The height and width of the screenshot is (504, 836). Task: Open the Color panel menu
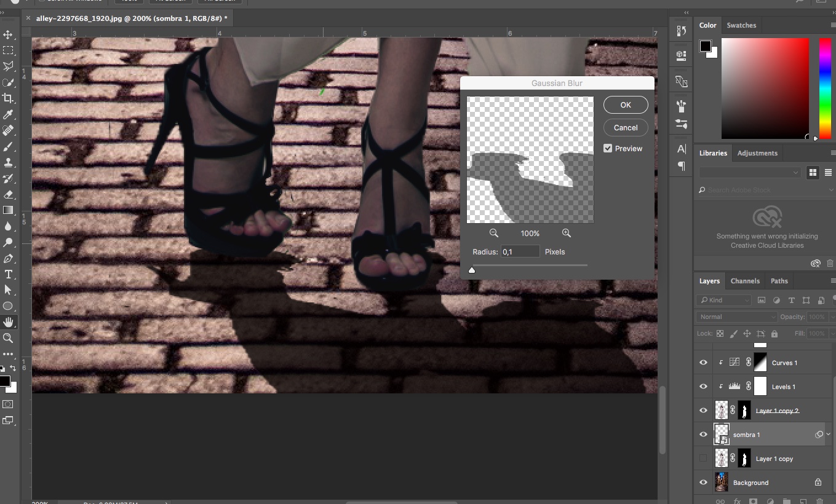[x=833, y=25]
